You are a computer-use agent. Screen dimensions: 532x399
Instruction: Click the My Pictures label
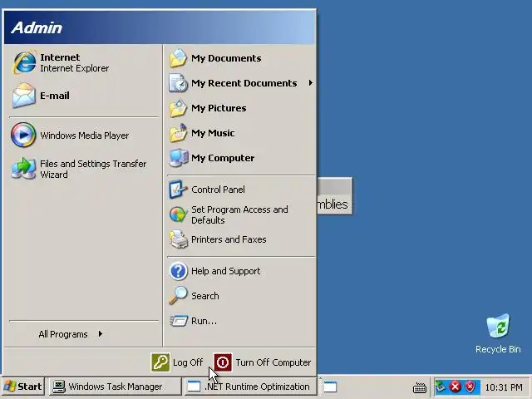point(219,108)
